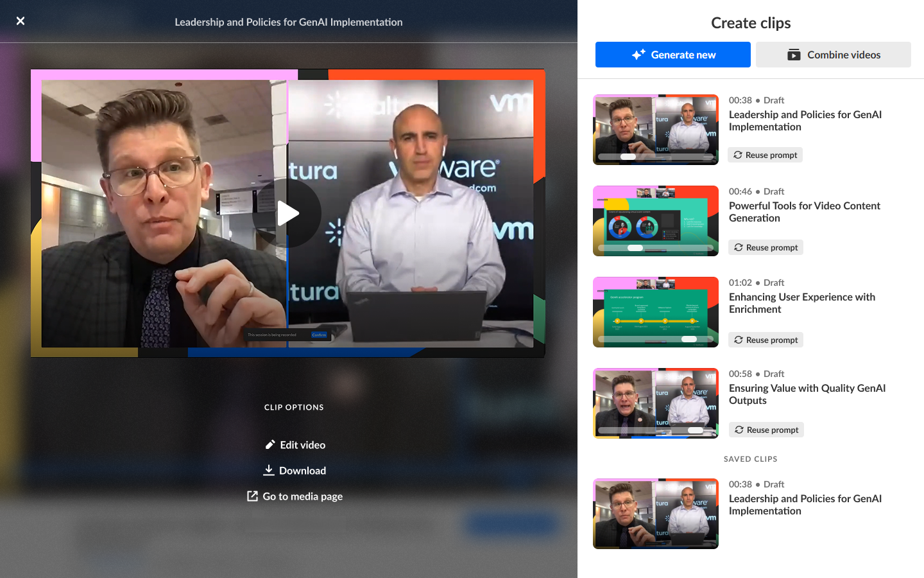
Task: Play the clip in the main preview
Action: pyautogui.click(x=287, y=213)
